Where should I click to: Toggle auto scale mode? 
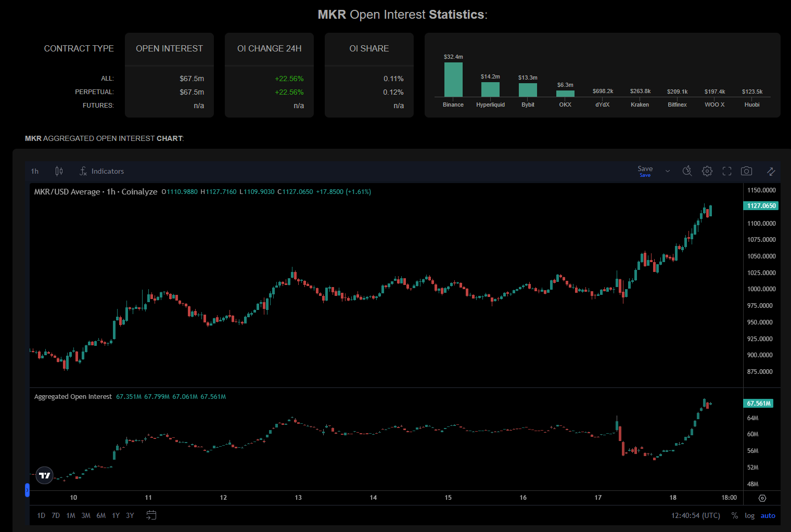pos(768,515)
